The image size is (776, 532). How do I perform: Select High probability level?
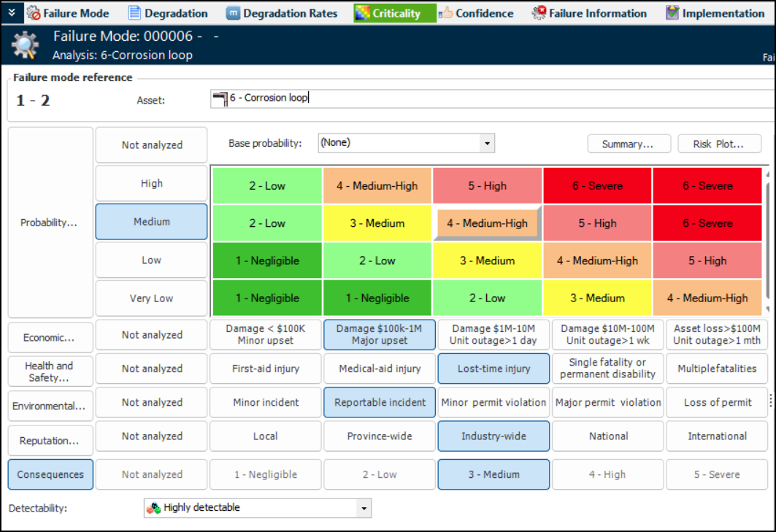(151, 184)
